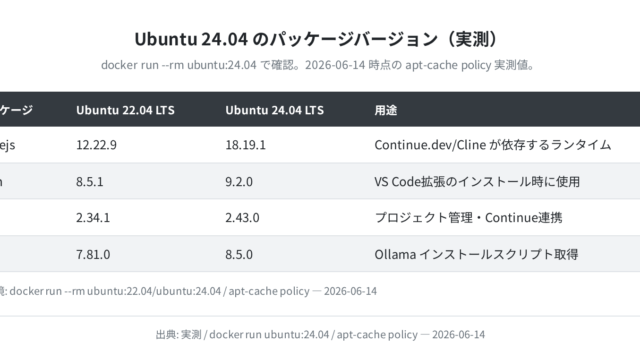Image resolution: width=640 pixels, height=360 pixels.
Task: Select the page title about Ubuntu 24.04 packages
Action: [318, 39]
